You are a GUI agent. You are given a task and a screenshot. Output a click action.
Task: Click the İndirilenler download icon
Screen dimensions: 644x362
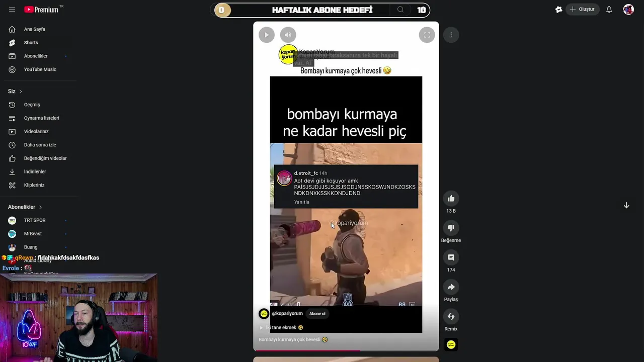12,171
